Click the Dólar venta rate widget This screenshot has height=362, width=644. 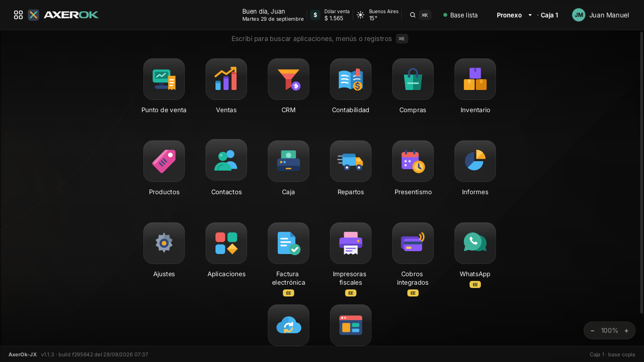pyautogui.click(x=330, y=15)
